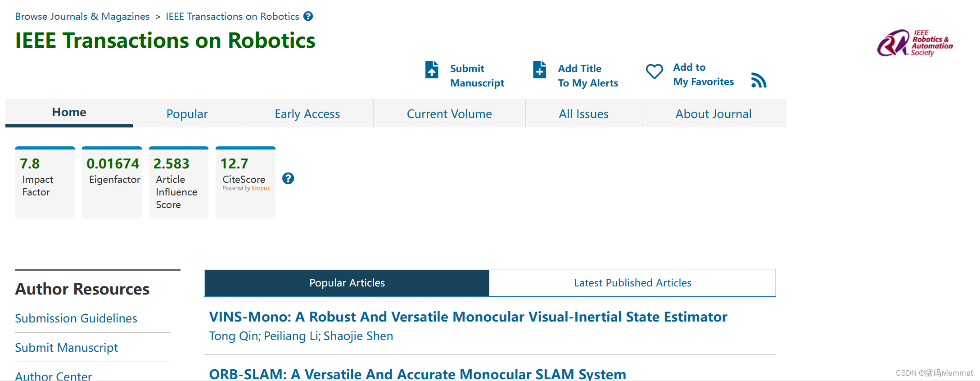Click the Submit Manuscript document upload icon
The height and width of the screenshot is (381, 980).
click(432, 70)
